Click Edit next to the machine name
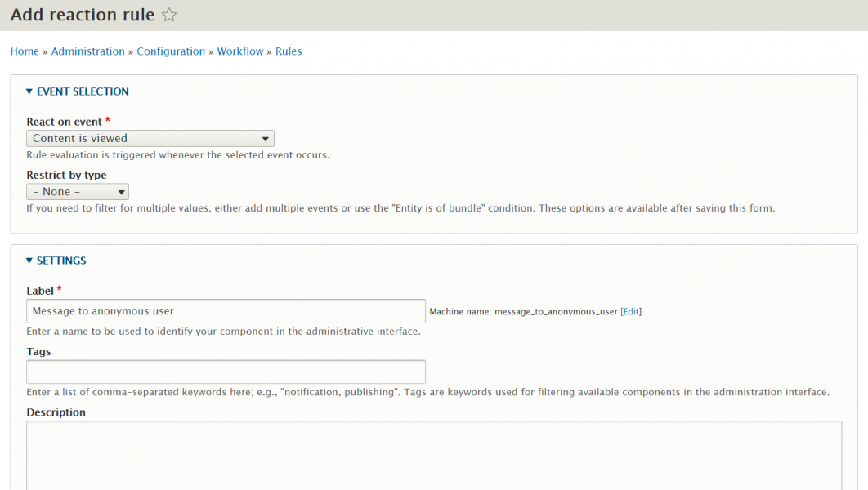The image size is (868, 490). pyautogui.click(x=630, y=311)
